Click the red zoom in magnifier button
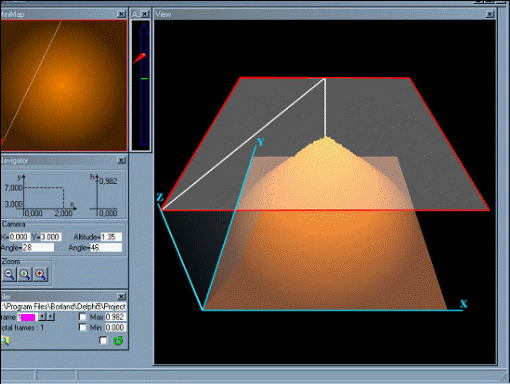 41,274
